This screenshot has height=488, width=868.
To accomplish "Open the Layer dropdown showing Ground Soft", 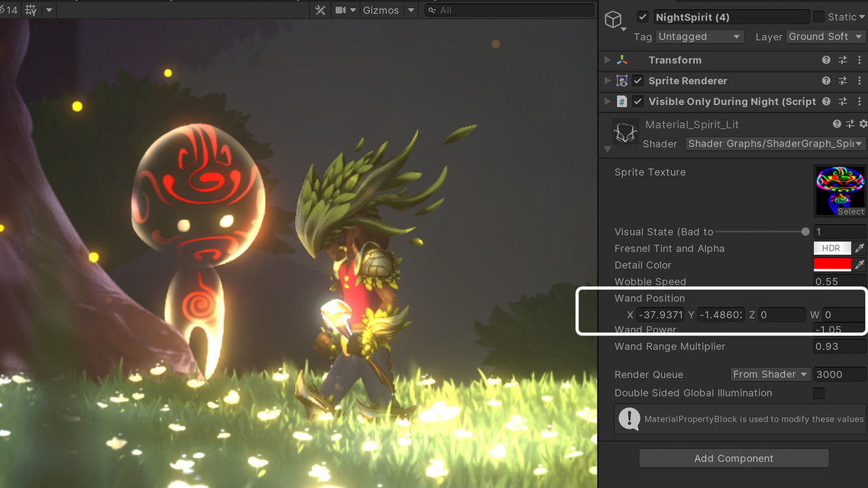I will pyautogui.click(x=826, y=37).
